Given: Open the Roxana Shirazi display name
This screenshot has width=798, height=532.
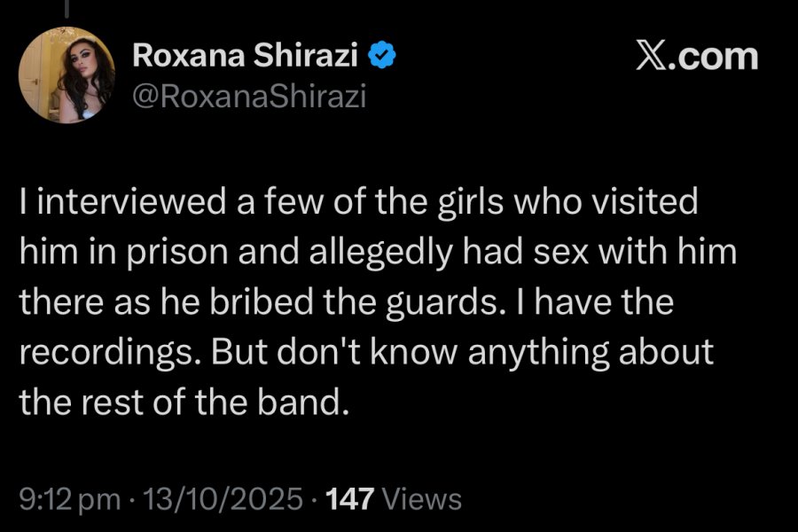Looking at the screenshot, I should point(245,55).
